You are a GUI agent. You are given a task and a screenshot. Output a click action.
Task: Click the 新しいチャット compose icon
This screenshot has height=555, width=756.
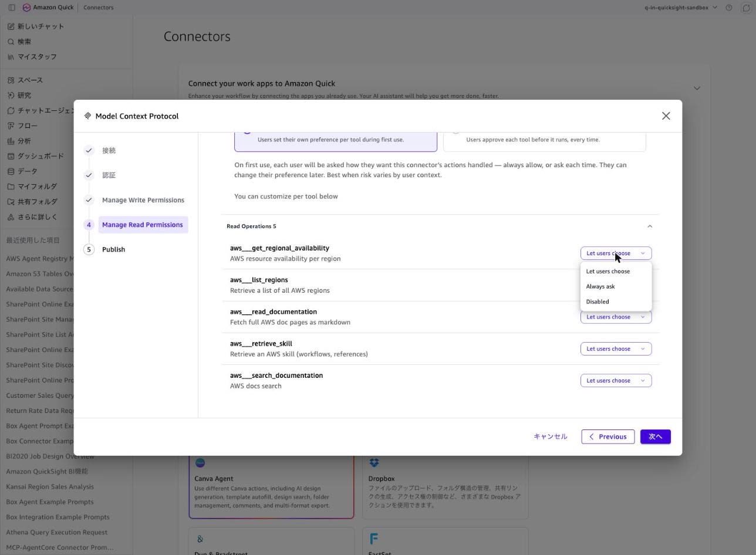pos(11,26)
